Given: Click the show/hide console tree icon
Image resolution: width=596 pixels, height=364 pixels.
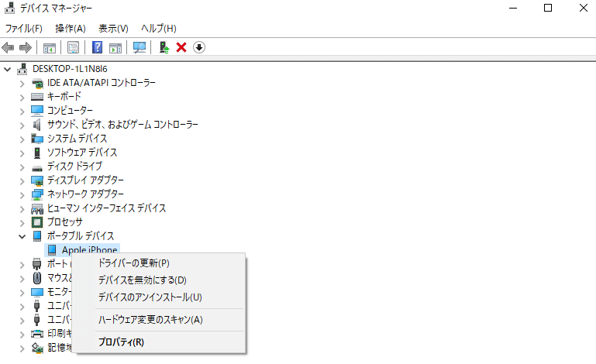Looking at the screenshot, I should click(50, 47).
